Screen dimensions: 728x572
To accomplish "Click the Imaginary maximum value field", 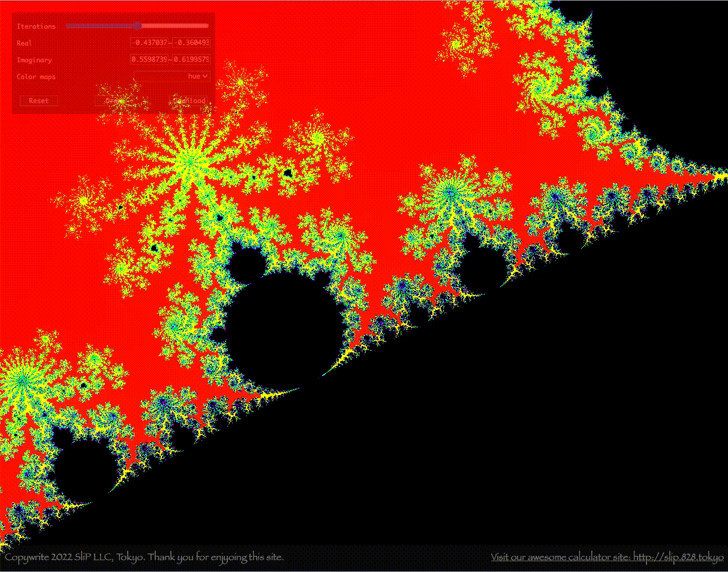I will [191, 59].
